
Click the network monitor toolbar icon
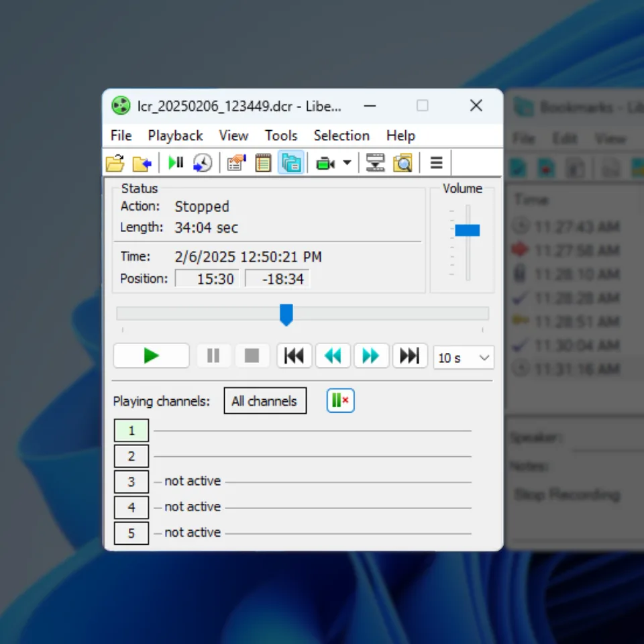click(x=375, y=162)
